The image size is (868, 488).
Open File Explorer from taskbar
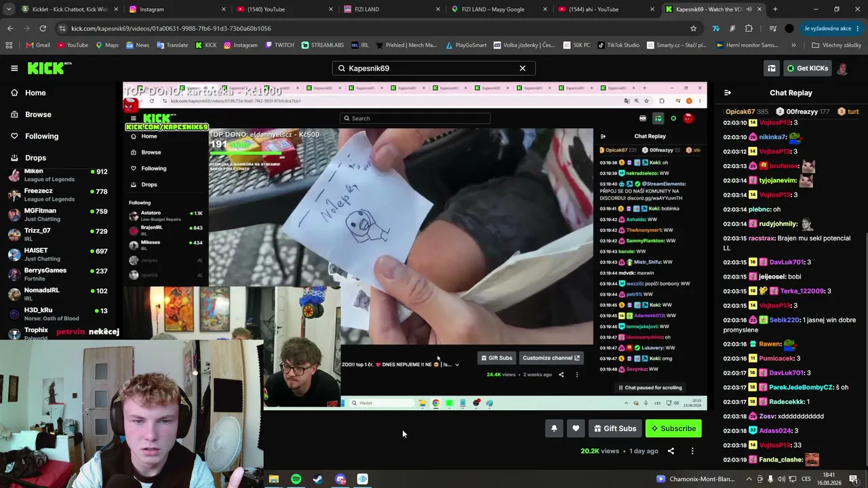274,479
